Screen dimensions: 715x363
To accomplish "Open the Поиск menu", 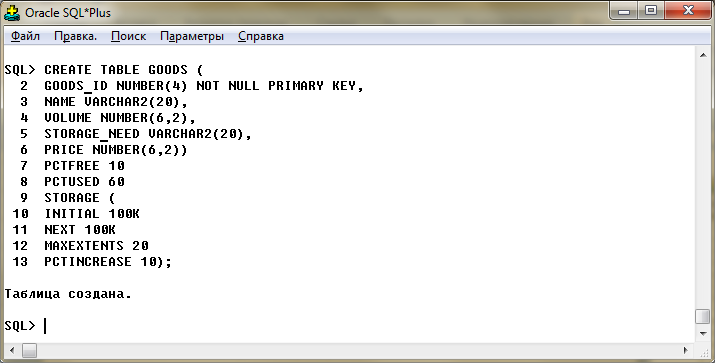I will (x=129, y=36).
